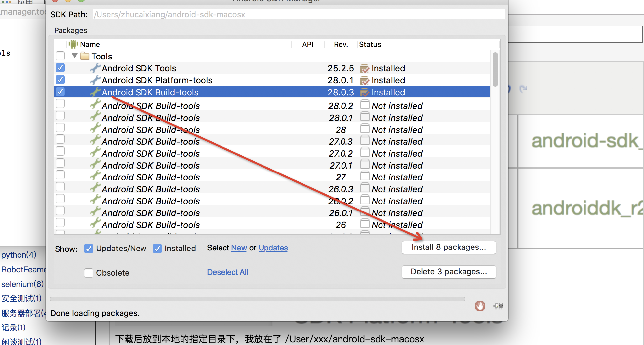Click the red stop hand icon
Screen dimensions: 644x345
point(480,306)
